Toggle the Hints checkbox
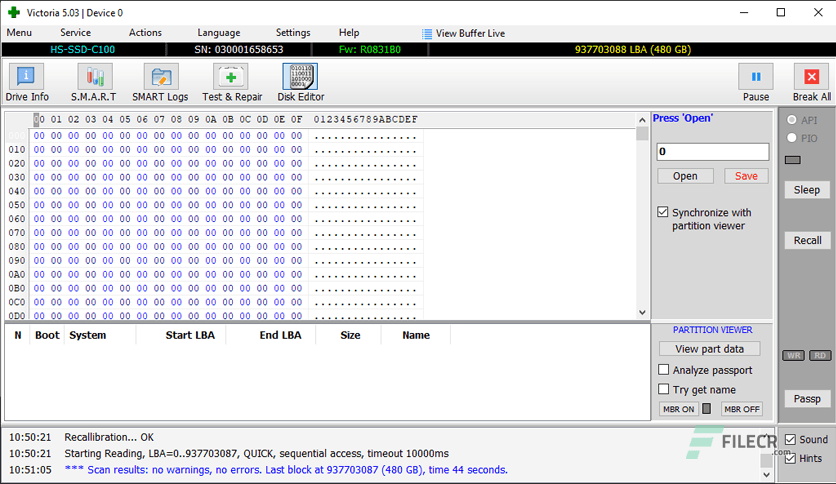The width and height of the screenshot is (836, 484). [x=790, y=458]
